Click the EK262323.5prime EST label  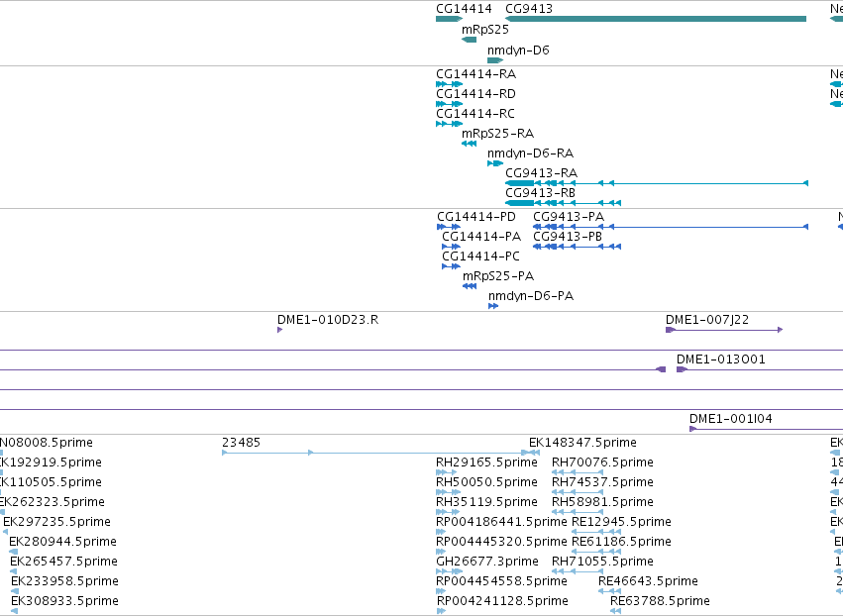click(x=53, y=502)
